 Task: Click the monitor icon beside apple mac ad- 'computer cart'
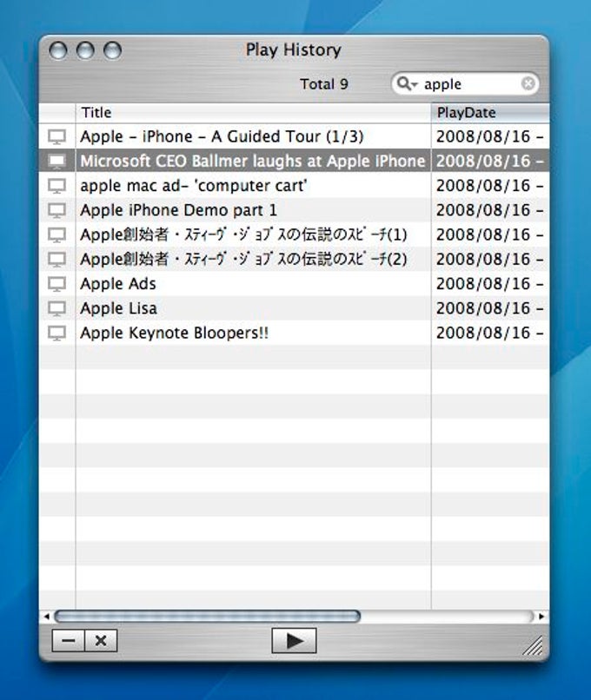pos(56,186)
